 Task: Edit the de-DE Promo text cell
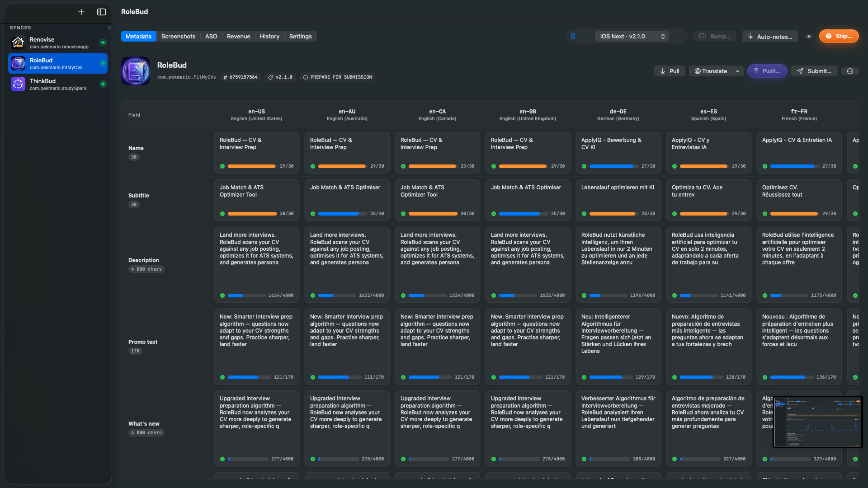[x=618, y=347]
